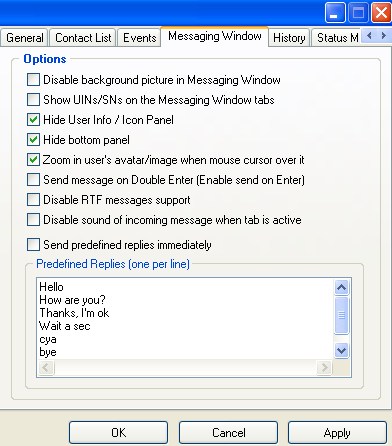Close the options window

click(381, 13)
